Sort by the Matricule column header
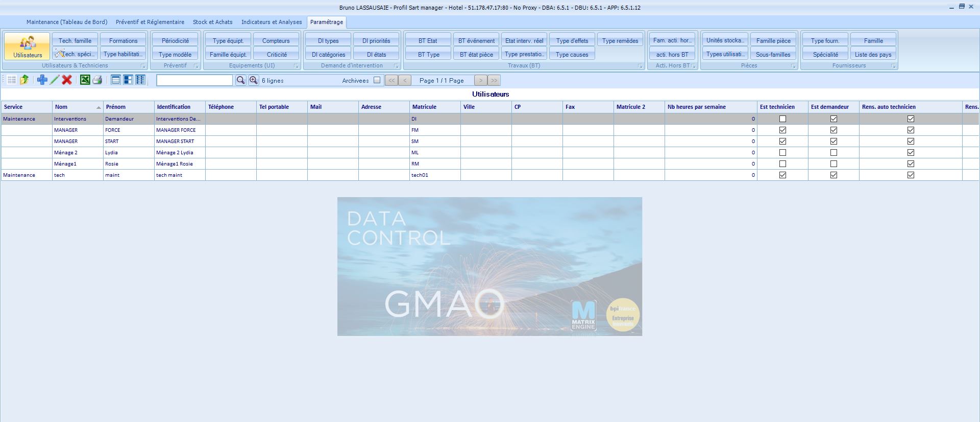The height and width of the screenshot is (422, 980). [435, 107]
